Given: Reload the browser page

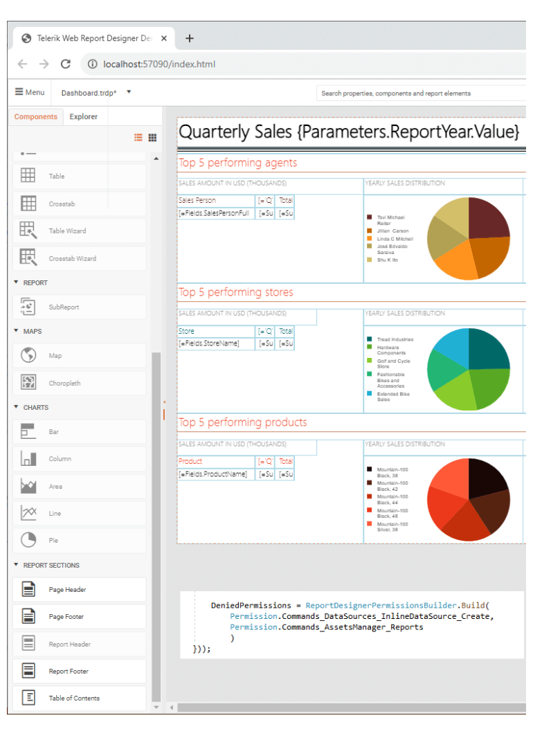Looking at the screenshot, I should [66, 64].
